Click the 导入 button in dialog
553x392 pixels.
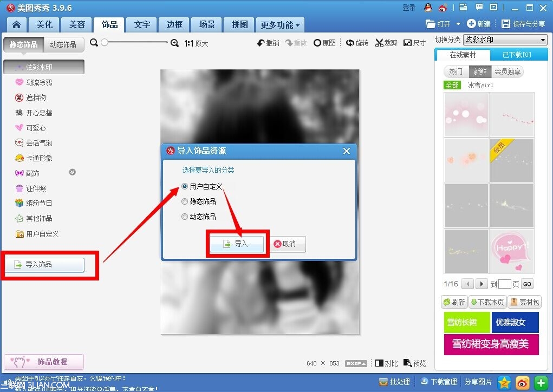pos(237,244)
